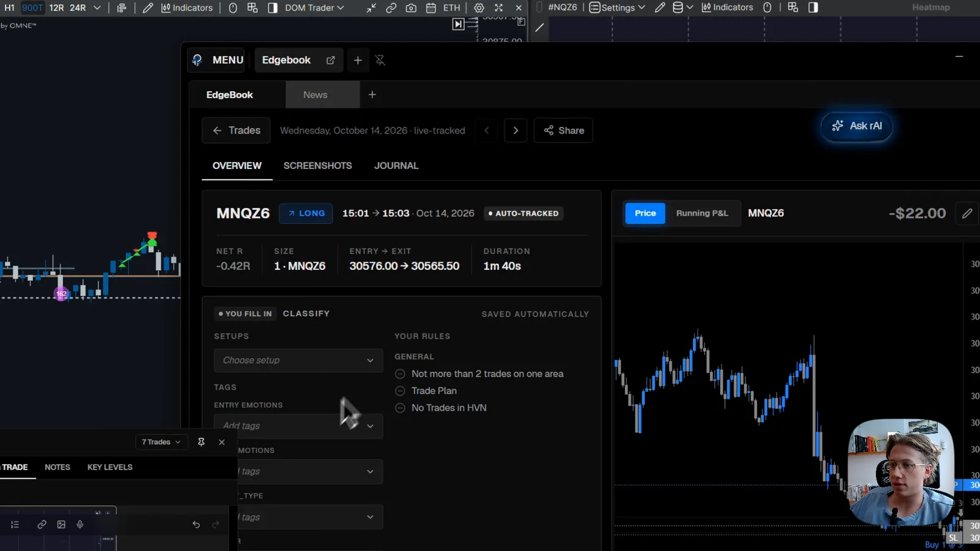
Task: Click the pop-out icon on Edgebook tab
Action: pos(331,60)
